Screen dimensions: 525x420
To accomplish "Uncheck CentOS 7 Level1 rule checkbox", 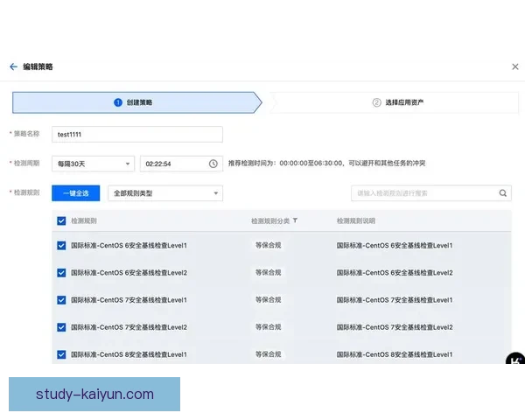I will [x=61, y=300].
